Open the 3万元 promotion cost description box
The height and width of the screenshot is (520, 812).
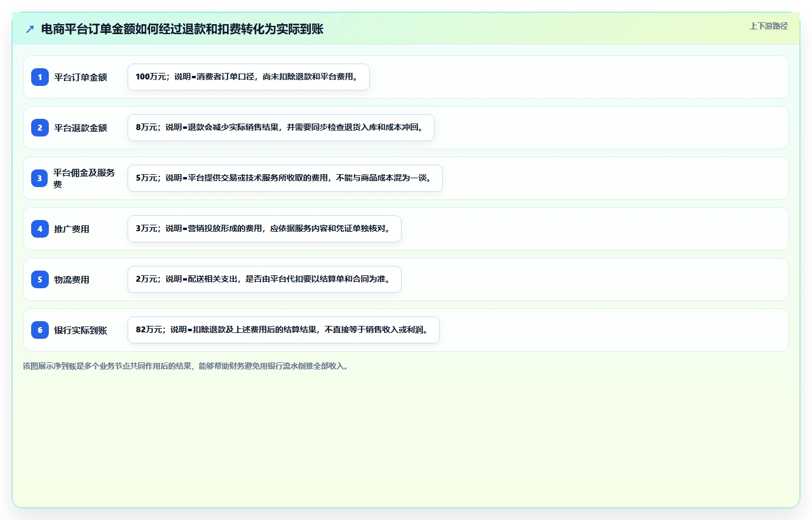pyautogui.click(x=265, y=229)
